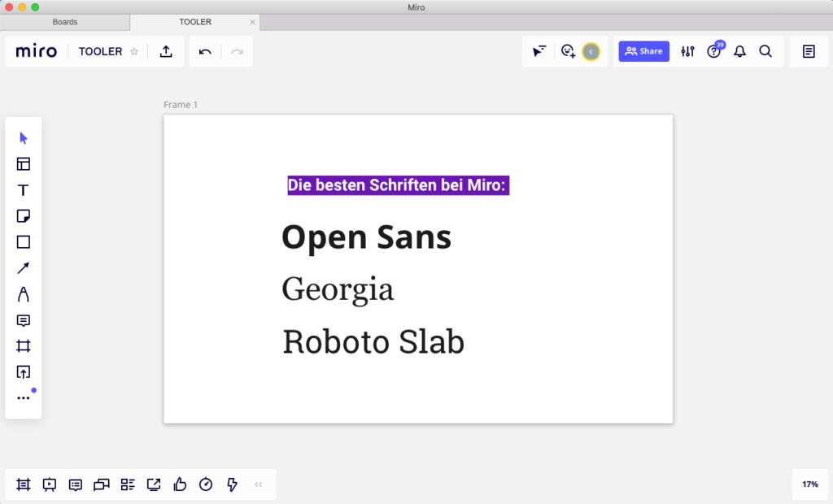This screenshot has width=833, height=504.
Task: Open the Notes panel icon
Action: [809, 51]
